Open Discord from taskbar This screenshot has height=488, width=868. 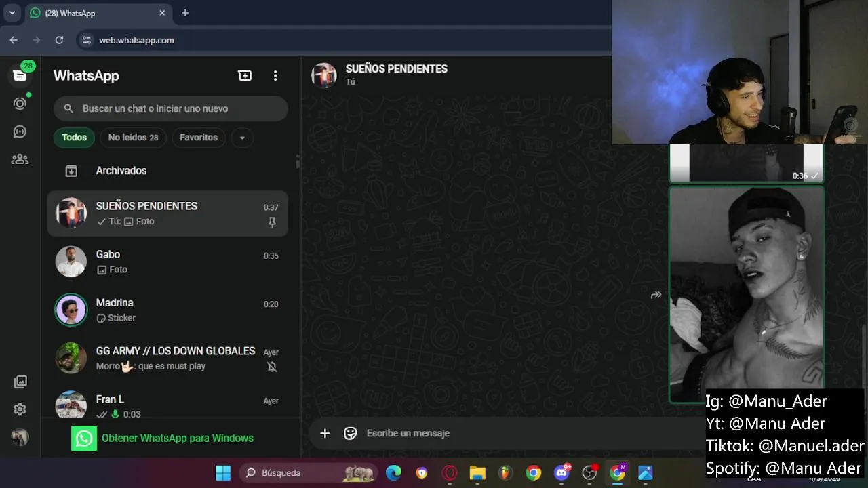[x=561, y=473]
